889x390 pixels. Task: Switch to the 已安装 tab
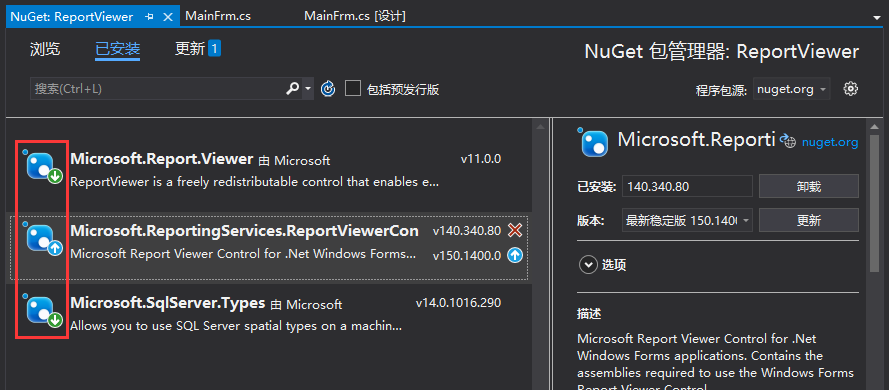click(x=117, y=49)
